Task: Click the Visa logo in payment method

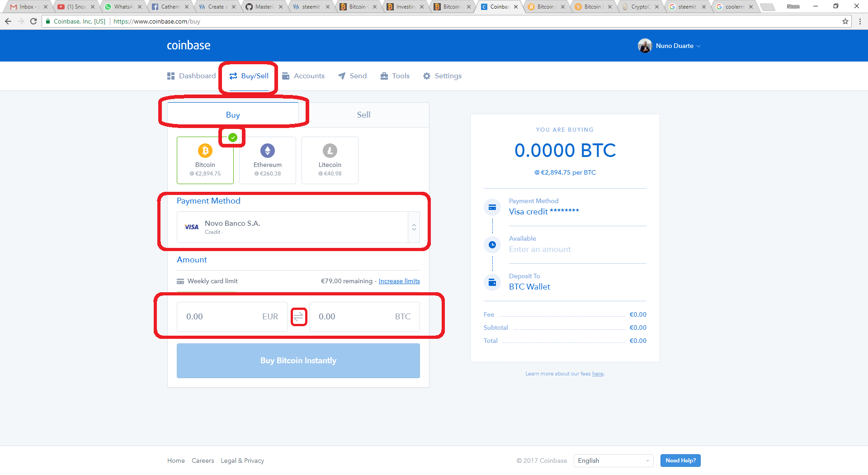Action: pyautogui.click(x=192, y=227)
